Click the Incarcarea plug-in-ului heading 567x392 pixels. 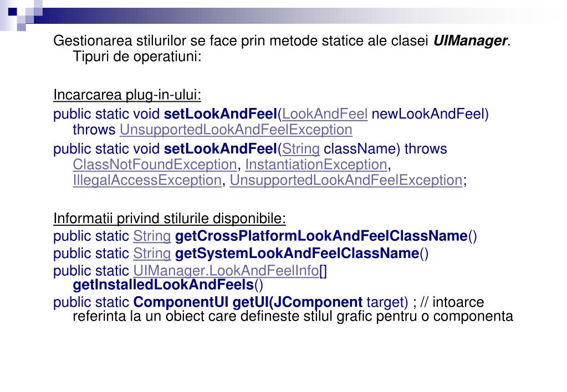tap(127, 95)
